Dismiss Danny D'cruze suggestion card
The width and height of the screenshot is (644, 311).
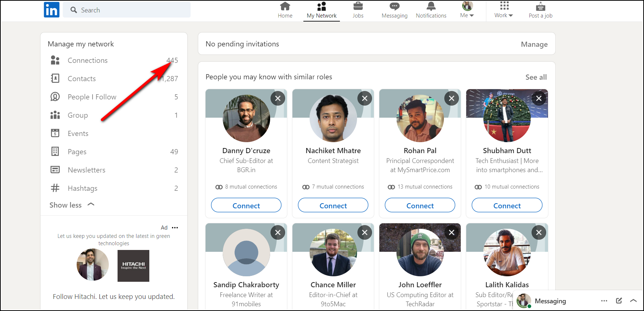pos(278,98)
